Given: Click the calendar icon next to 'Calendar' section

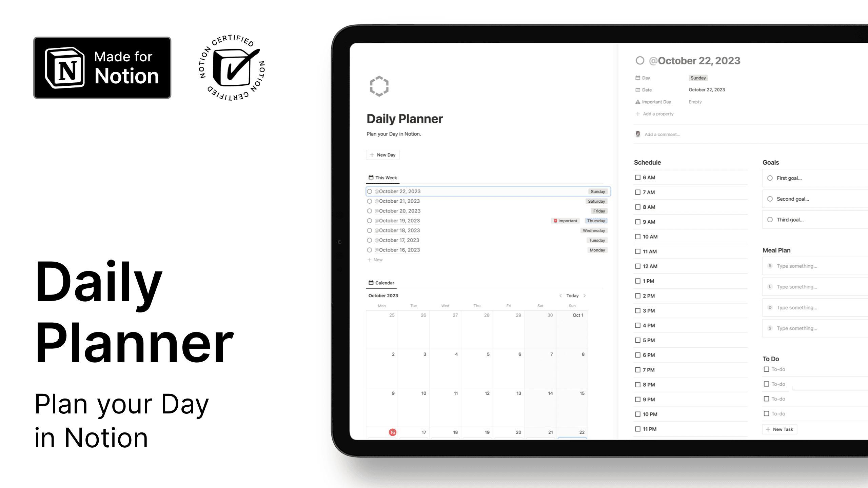Looking at the screenshot, I should (371, 282).
